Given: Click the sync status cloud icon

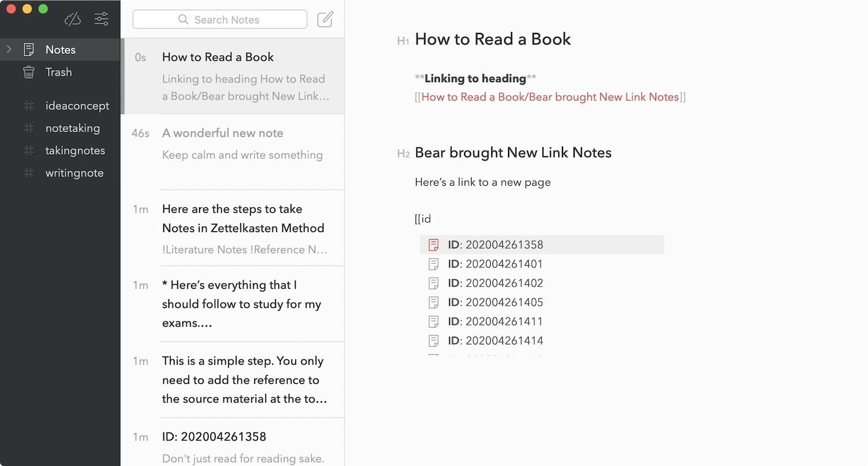Looking at the screenshot, I should click(x=72, y=20).
